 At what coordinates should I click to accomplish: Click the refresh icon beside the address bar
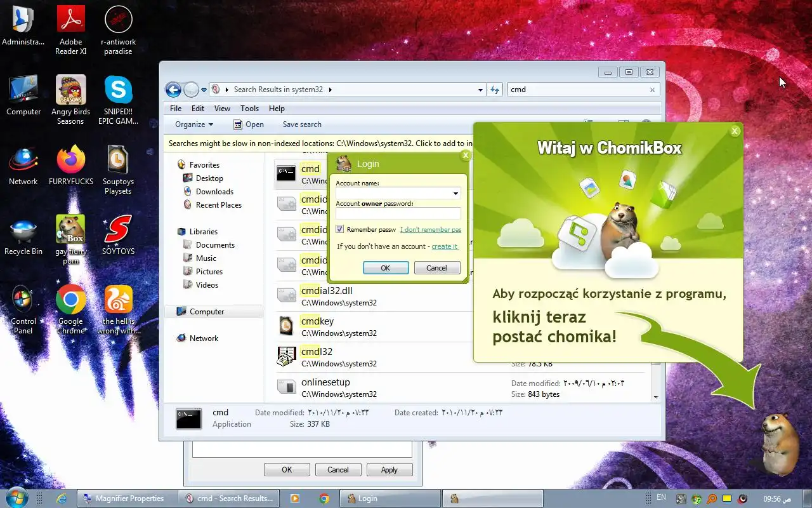[495, 90]
